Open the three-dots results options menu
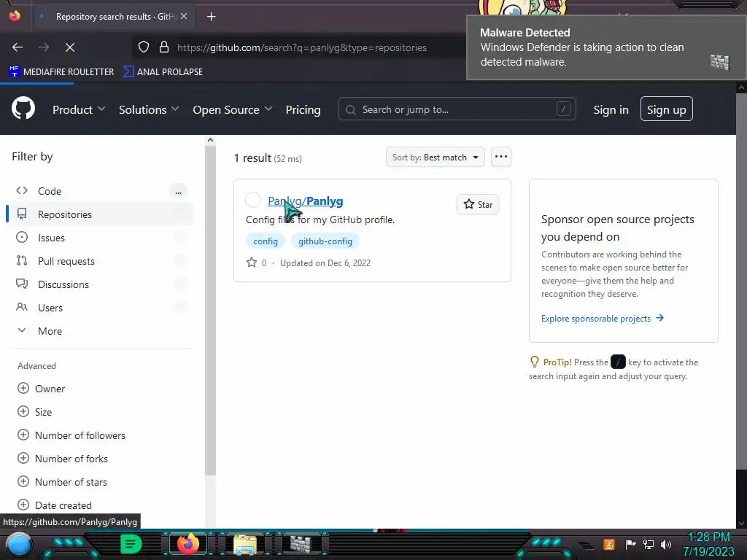Image resolution: width=747 pixels, height=560 pixels. coord(500,157)
